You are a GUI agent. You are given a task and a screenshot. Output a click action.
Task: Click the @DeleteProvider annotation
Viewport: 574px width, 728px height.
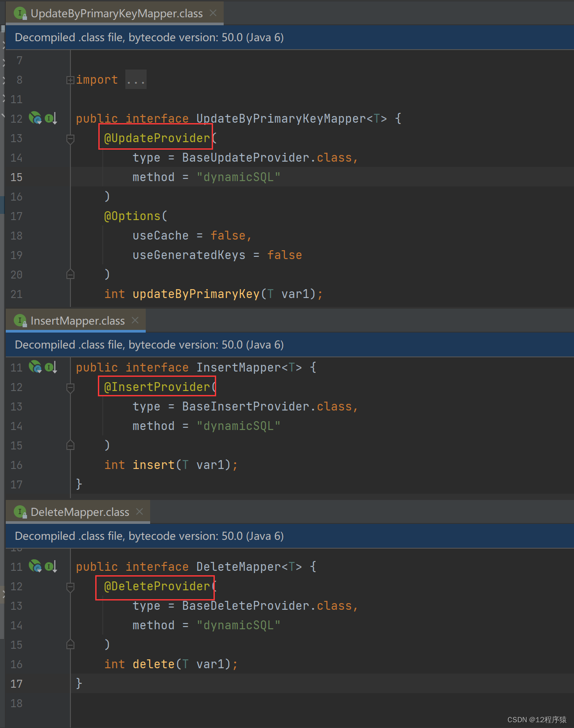(157, 586)
